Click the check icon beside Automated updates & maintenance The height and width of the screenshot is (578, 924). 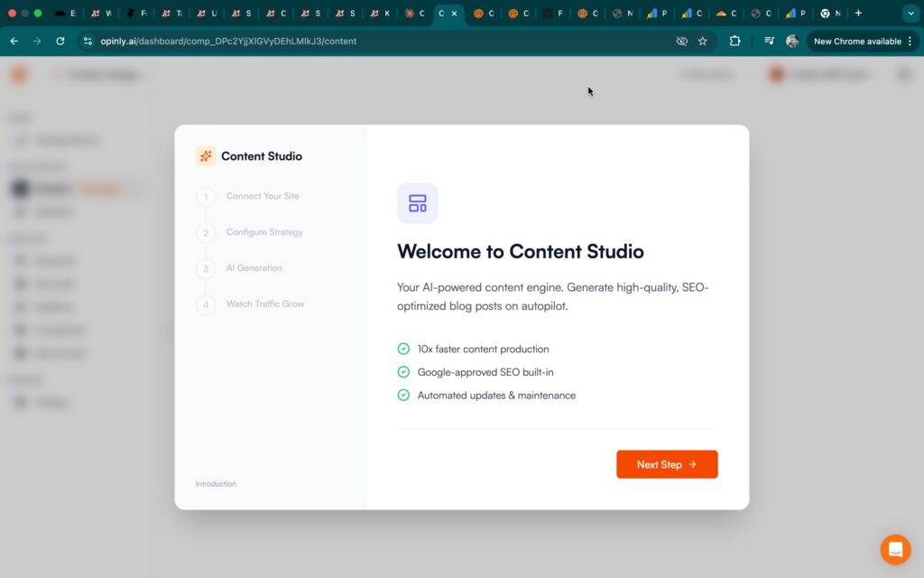click(403, 396)
